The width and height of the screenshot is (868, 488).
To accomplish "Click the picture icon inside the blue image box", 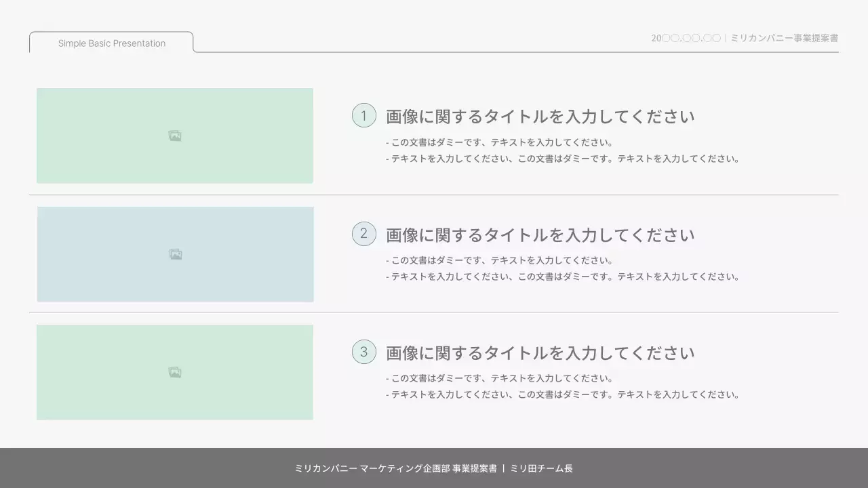I will [175, 253].
